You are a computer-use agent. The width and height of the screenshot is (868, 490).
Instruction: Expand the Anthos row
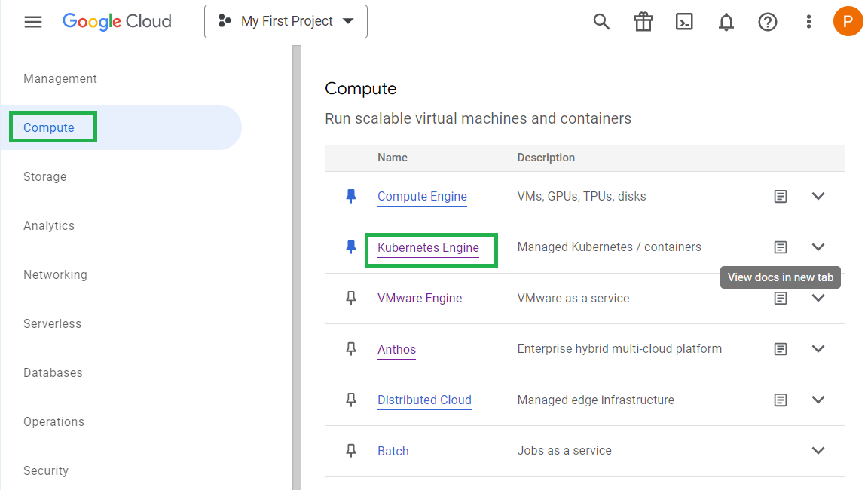click(x=818, y=349)
